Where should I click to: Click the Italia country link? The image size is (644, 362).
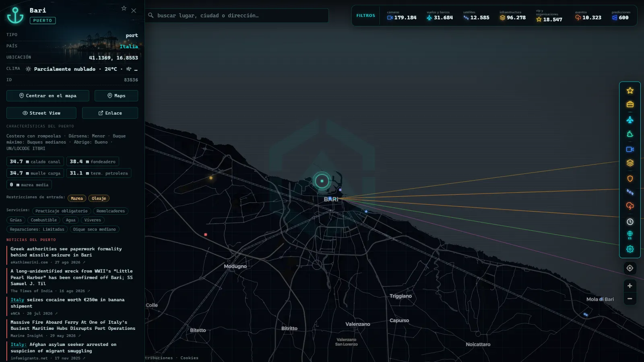(129, 47)
